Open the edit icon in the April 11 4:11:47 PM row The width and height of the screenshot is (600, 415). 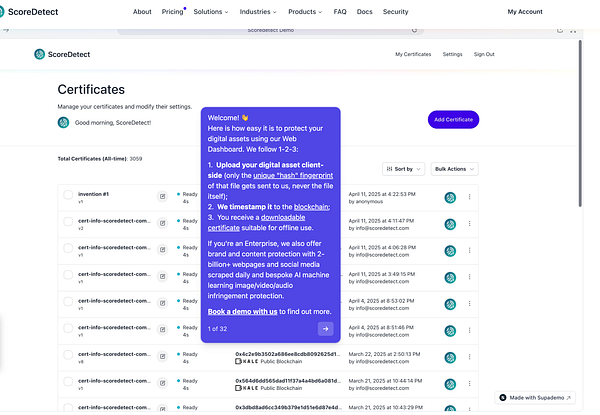pos(163,223)
